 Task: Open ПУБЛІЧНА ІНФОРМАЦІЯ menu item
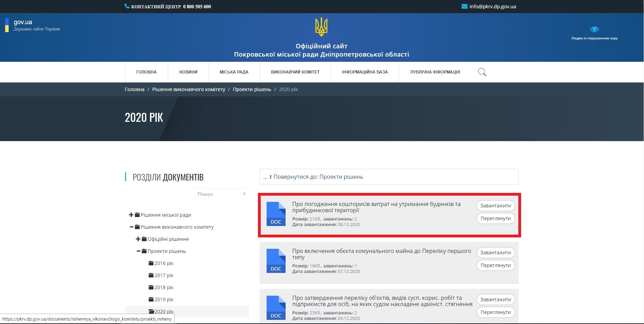point(435,72)
